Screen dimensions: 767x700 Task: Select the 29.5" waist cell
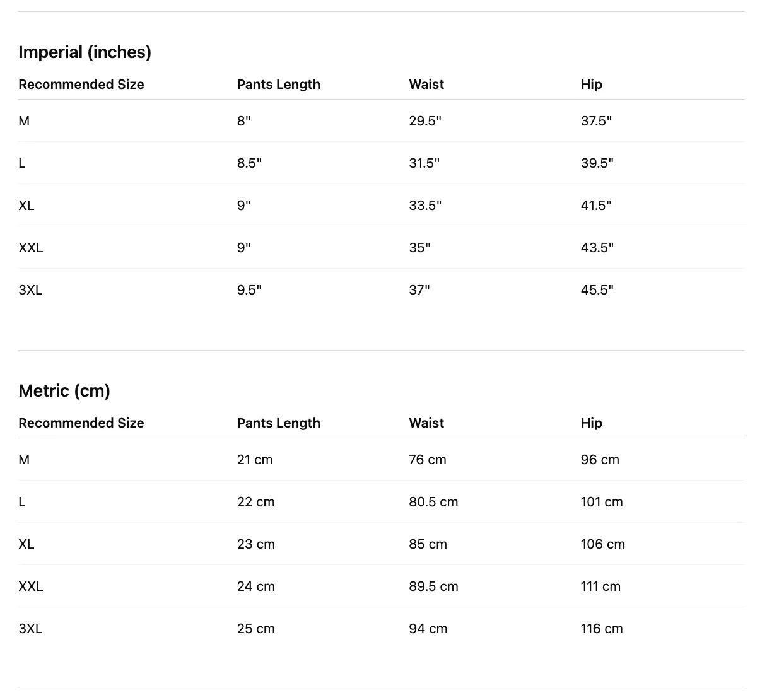tap(425, 121)
